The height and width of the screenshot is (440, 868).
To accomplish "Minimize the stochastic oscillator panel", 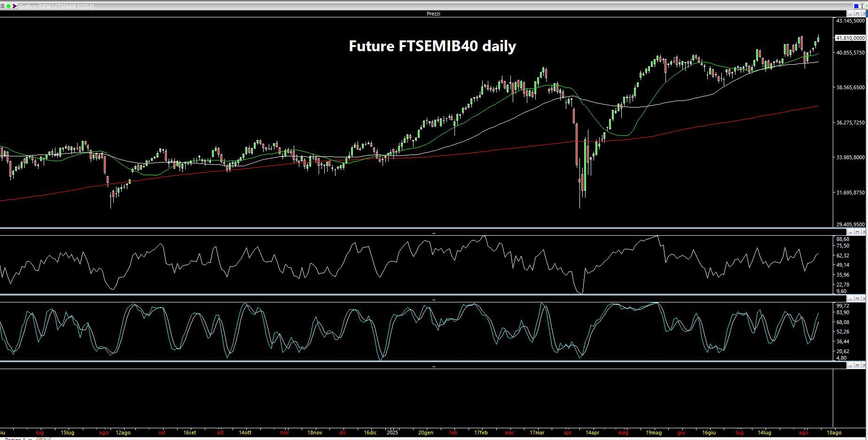I will pos(850,299).
